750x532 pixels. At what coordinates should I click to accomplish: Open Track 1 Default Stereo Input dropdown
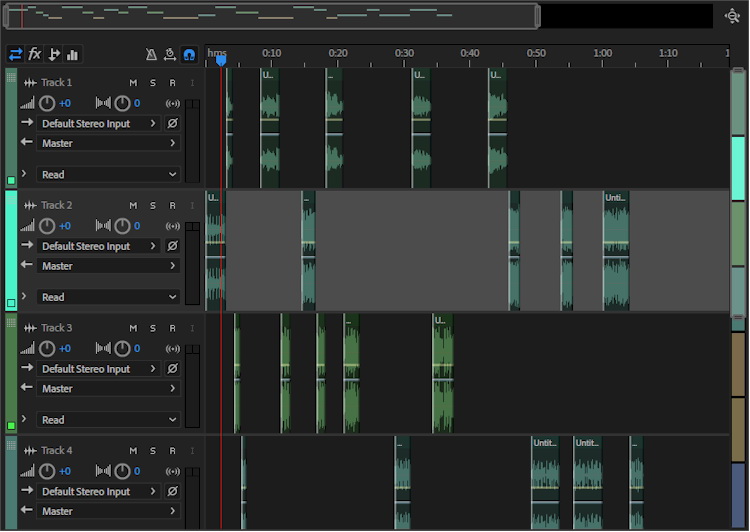coord(99,123)
